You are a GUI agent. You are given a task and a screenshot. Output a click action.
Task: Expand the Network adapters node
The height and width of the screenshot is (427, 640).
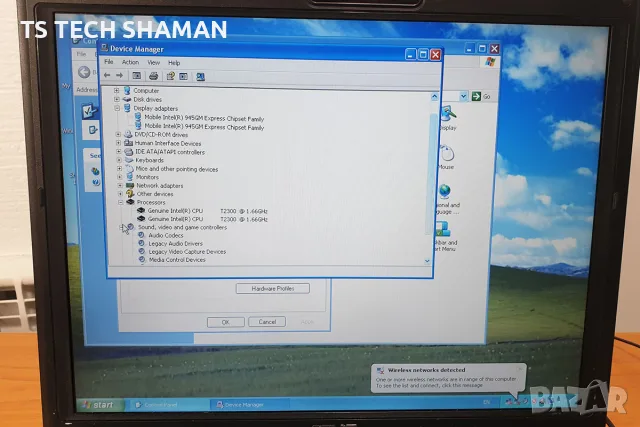pyautogui.click(x=120, y=185)
